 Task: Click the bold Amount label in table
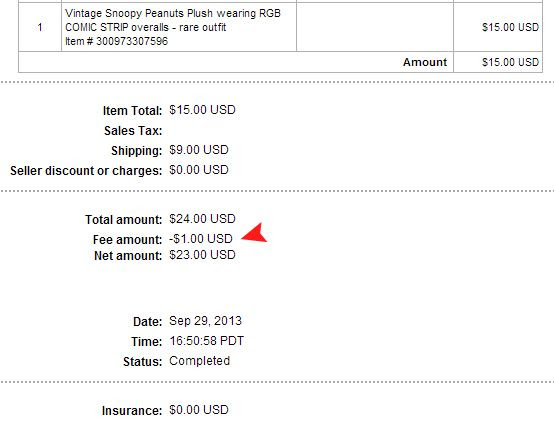click(425, 62)
